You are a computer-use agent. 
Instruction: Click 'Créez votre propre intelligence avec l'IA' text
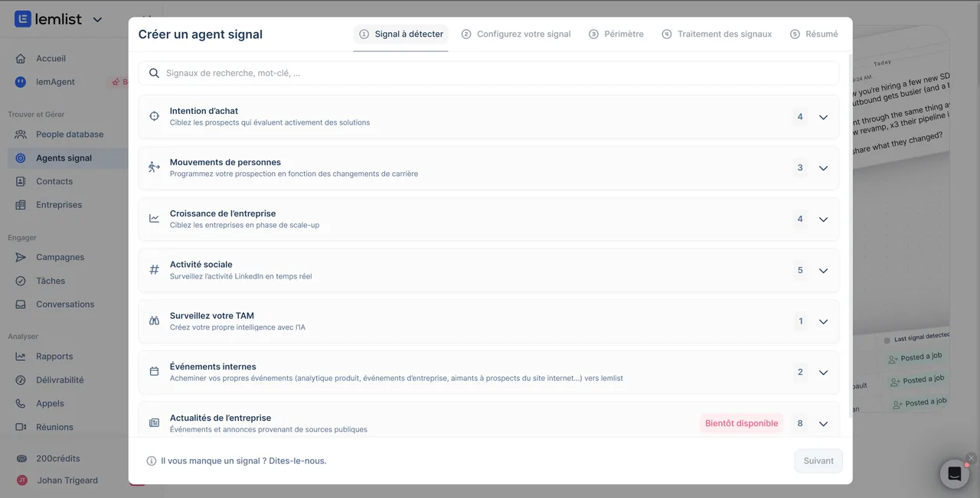(237, 327)
